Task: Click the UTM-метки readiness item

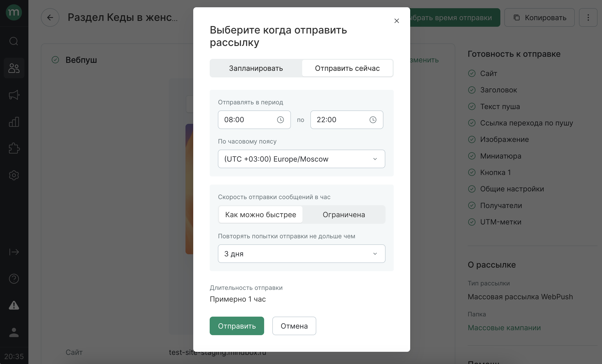Action: point(501,222)
